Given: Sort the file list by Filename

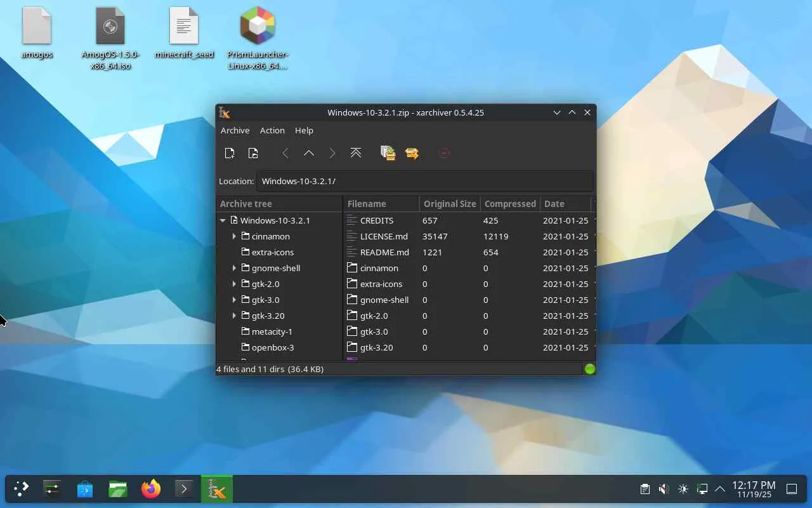Looking at the screenshot, I should click(381, 204).
